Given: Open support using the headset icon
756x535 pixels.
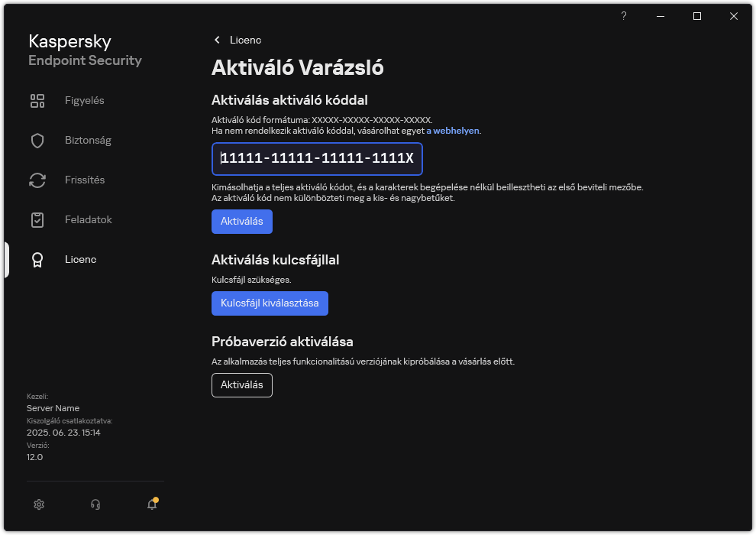Looking at the screenshot, I should [95, 504].
